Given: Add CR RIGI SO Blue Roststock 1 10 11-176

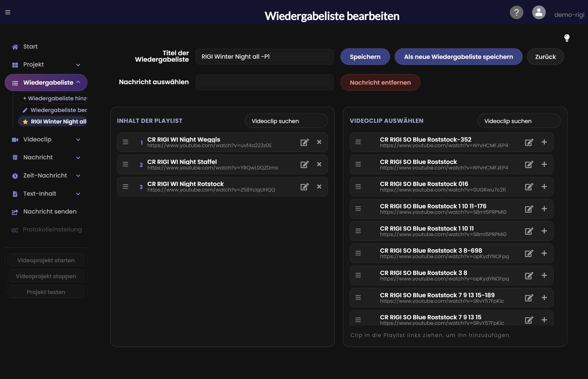Looking at the screenshot, I should click(544, 209).
